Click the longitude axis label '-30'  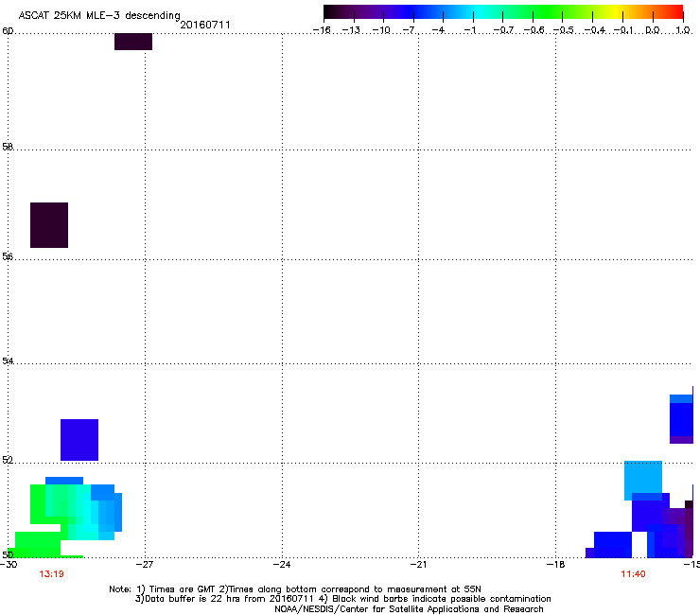(9, 565)
